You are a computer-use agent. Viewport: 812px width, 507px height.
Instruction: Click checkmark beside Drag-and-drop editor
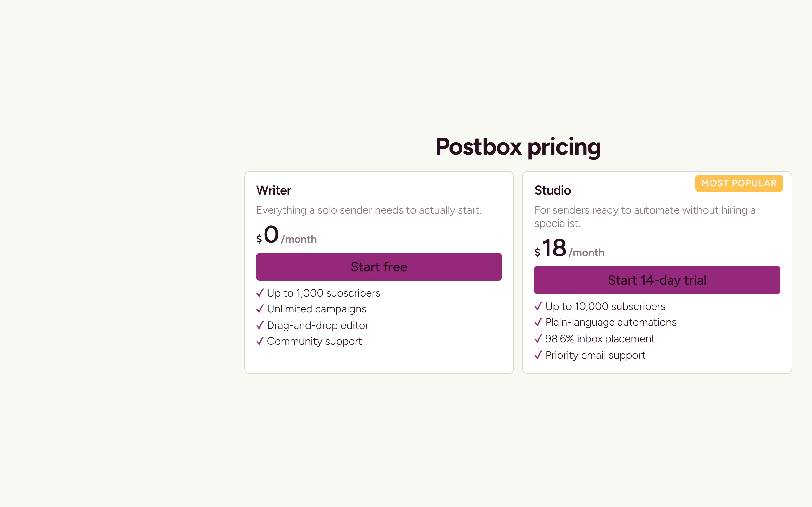pos(260,325)
